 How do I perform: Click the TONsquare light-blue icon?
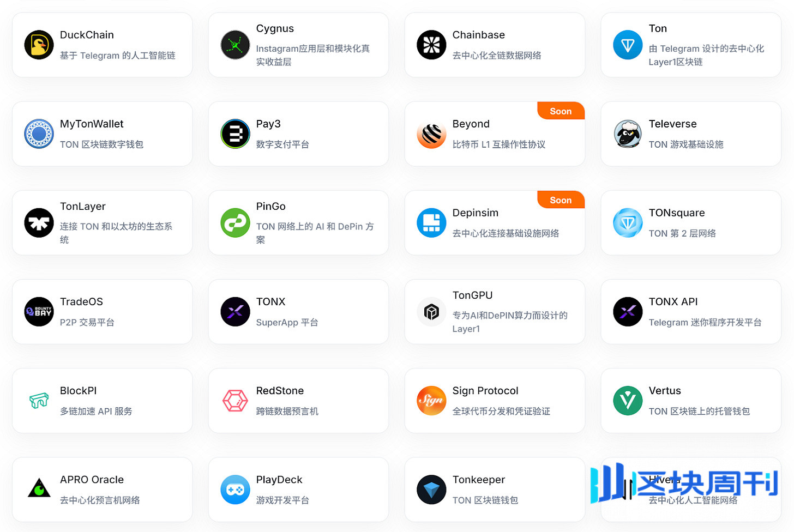628,222
